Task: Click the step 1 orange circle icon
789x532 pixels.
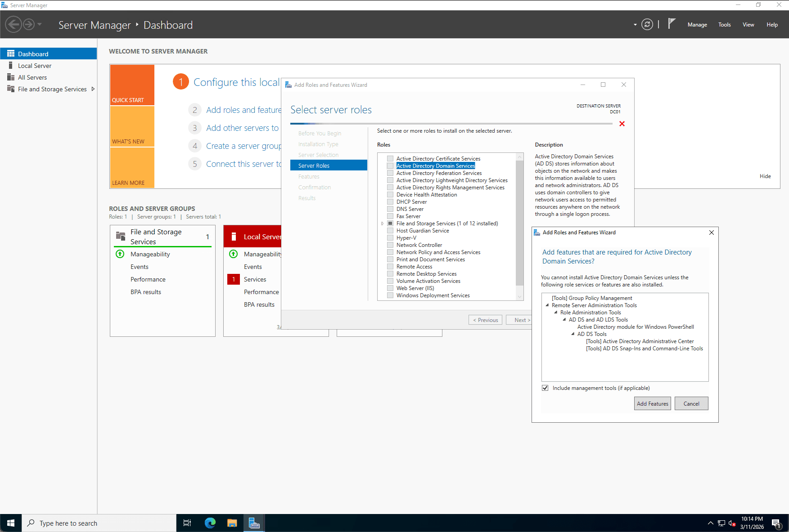Action: (x=181, y=82)
